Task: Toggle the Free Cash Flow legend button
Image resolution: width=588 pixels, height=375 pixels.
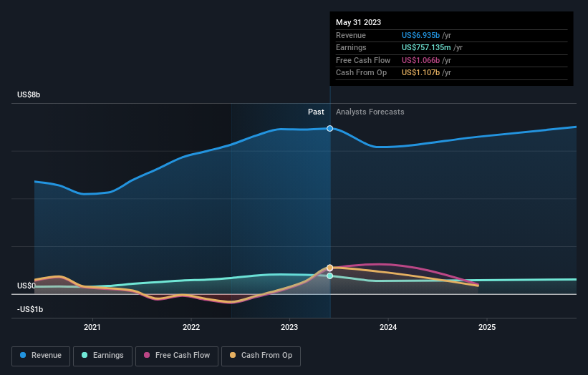Action: pos(177,356)
